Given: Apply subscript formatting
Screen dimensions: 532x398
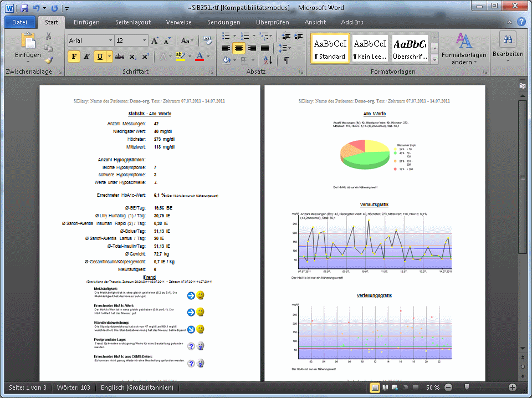Looking at the screenshot, I should tap(134, 57).
